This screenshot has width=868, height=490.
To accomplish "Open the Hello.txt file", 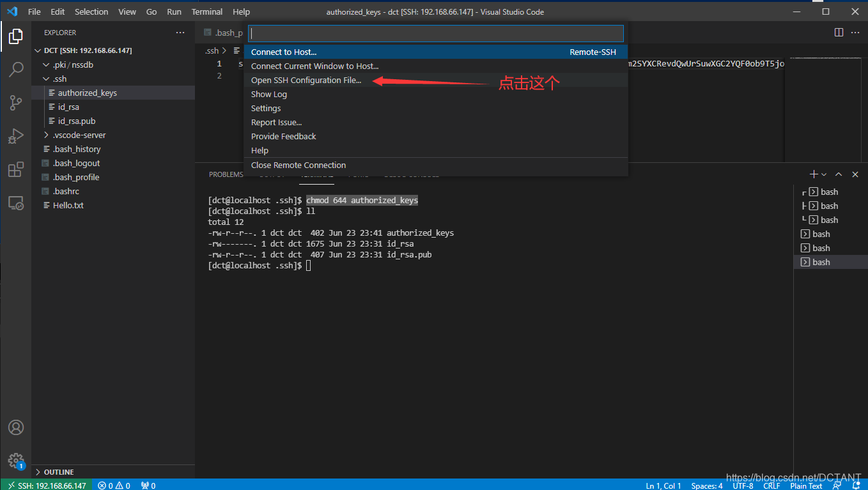I will (x=113, y=205).
